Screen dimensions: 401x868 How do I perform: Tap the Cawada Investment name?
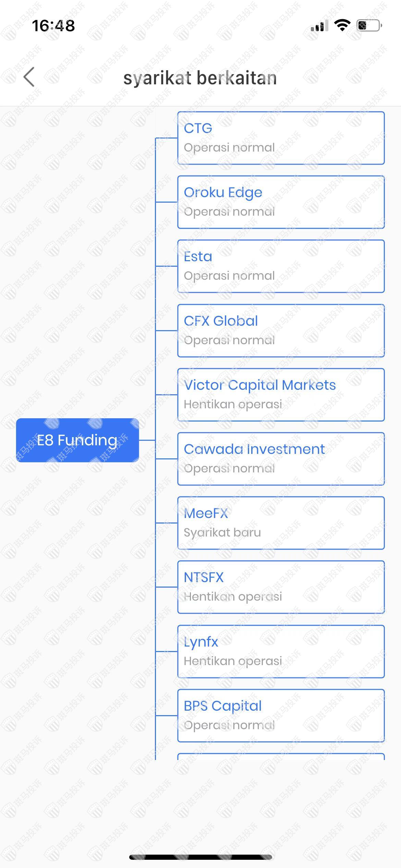pos(254,449)
